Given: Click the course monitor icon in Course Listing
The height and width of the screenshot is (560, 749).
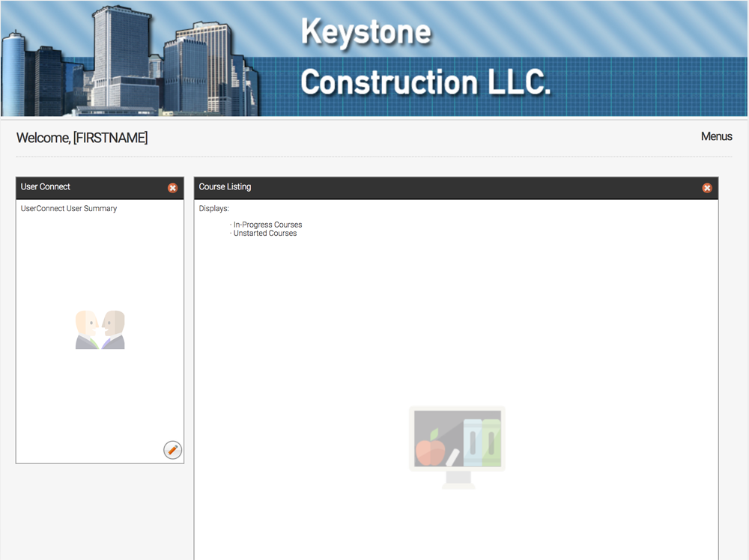Looking at the screenshot, I should tap(457, 448).
